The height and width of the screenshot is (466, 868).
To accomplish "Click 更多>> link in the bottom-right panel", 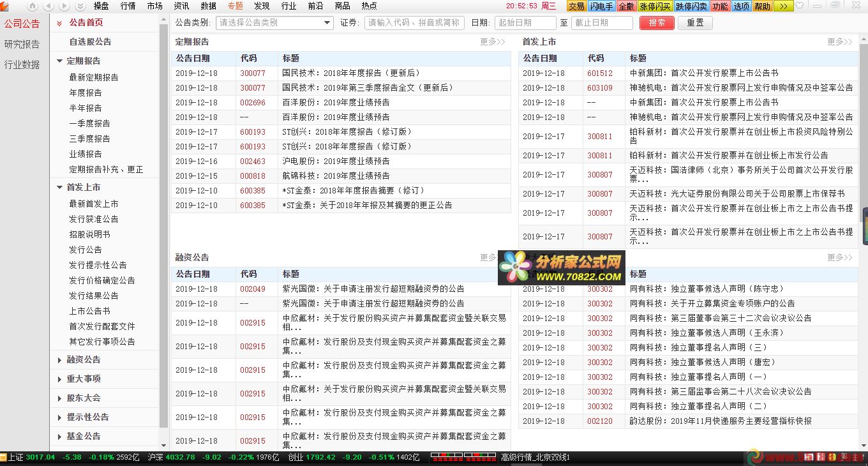I will (x=839, y=257).
